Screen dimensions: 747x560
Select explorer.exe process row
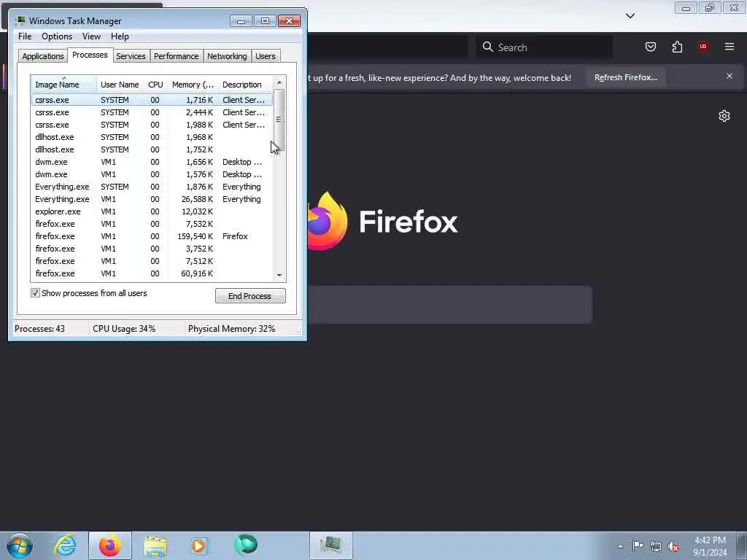[152, 211]
